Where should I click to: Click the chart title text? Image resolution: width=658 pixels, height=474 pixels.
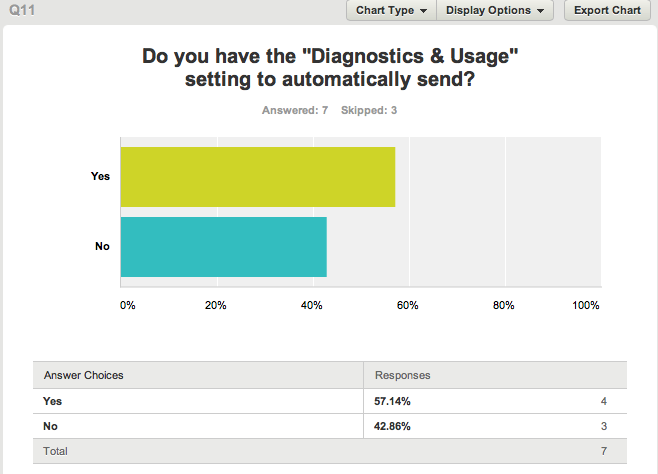pyautogui.click(x=330, y=68)
